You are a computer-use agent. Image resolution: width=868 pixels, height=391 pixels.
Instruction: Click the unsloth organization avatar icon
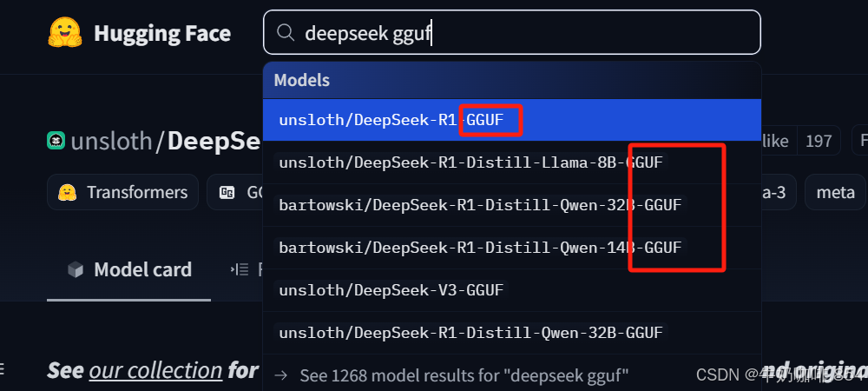pos(56,141)
